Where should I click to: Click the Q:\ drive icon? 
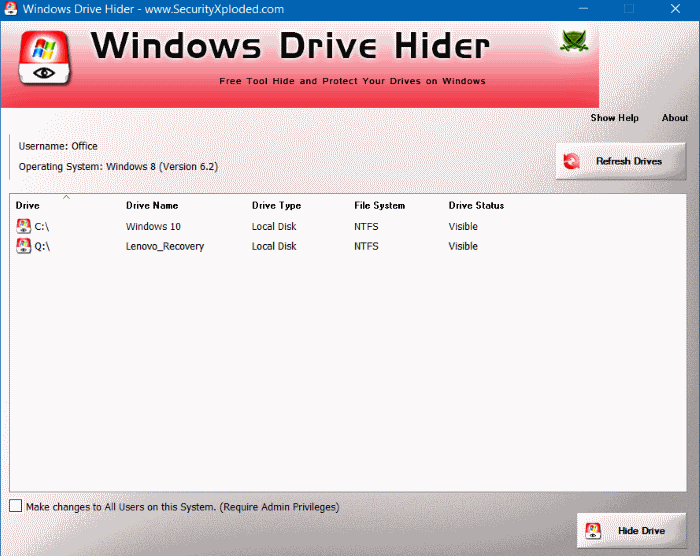point(24,246)
